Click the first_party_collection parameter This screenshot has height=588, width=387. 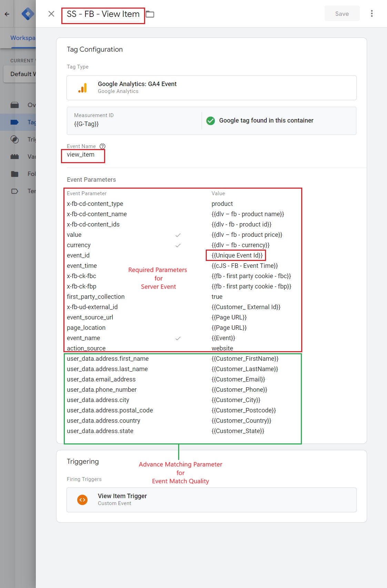coord(96,297)
